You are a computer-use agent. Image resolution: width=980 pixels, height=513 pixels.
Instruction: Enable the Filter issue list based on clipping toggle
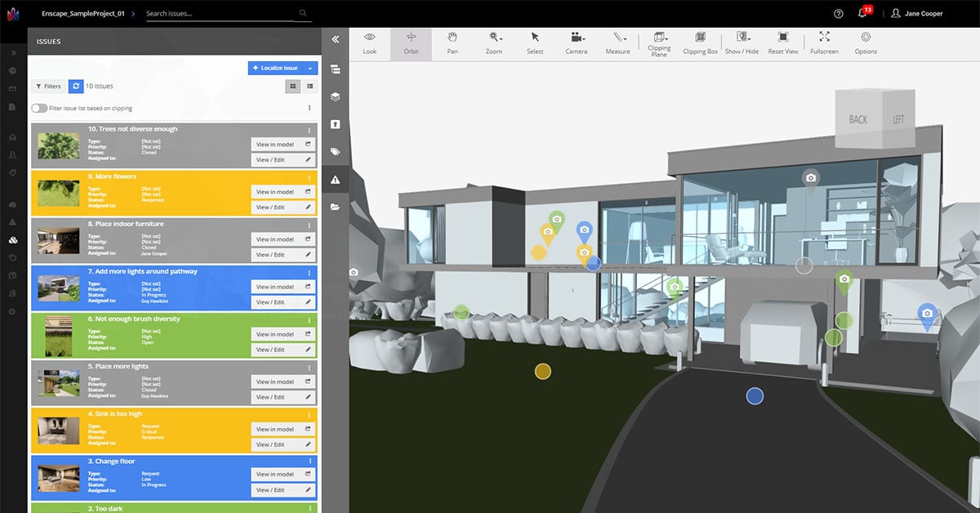[38, 107]
